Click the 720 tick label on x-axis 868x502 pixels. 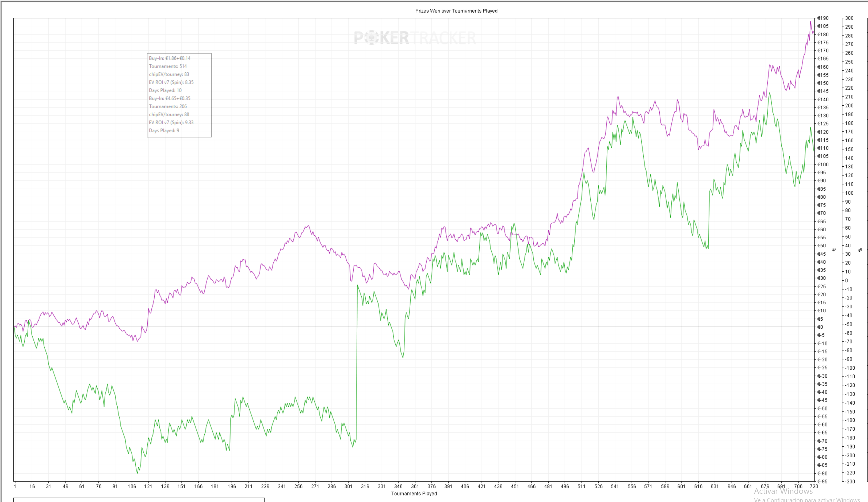pos(814,486)
